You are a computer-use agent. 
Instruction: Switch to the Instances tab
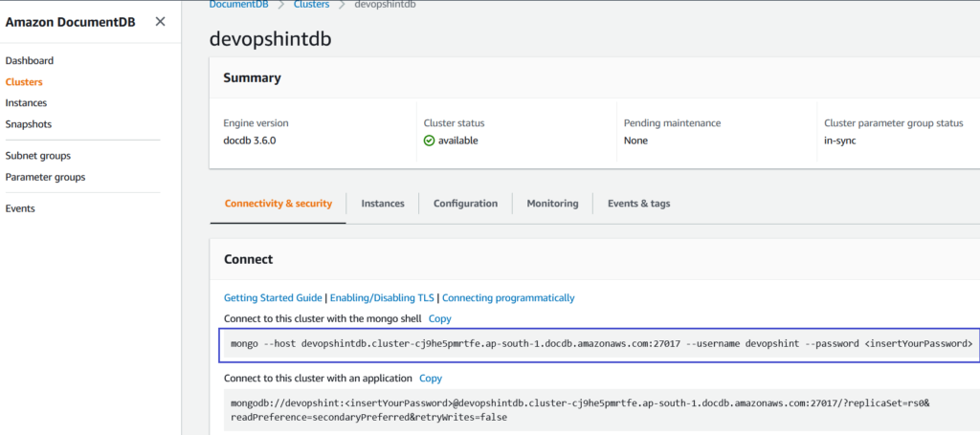(383, 204)
